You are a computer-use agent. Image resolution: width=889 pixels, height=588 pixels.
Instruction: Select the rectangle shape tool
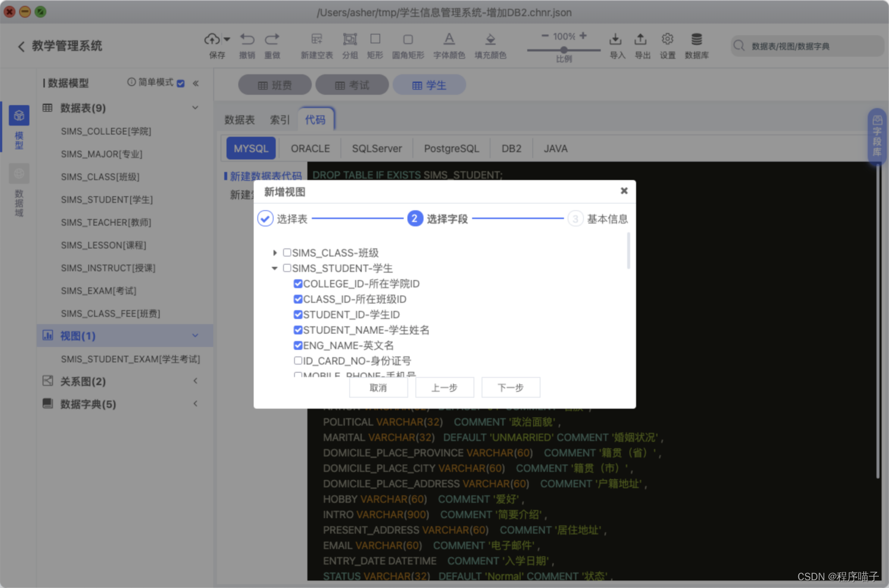tap(375, 39)
